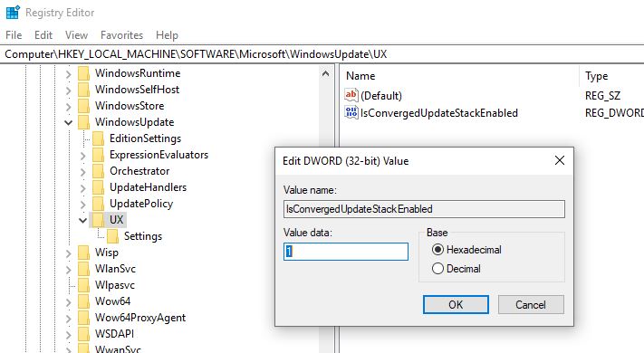644x353 pixels.
Task: Confirm the DWORD edit with OK
Action: (456, 304)
